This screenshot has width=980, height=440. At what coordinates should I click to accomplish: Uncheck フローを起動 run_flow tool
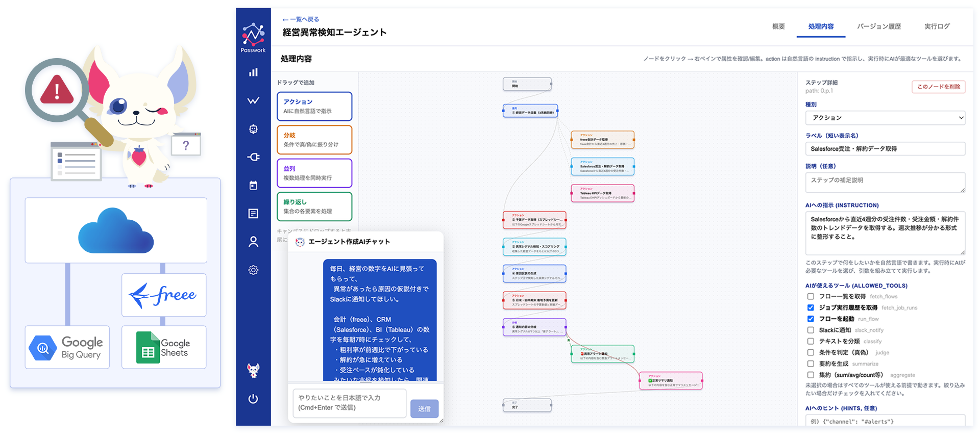pyautogui.click(x=811, y=319)
